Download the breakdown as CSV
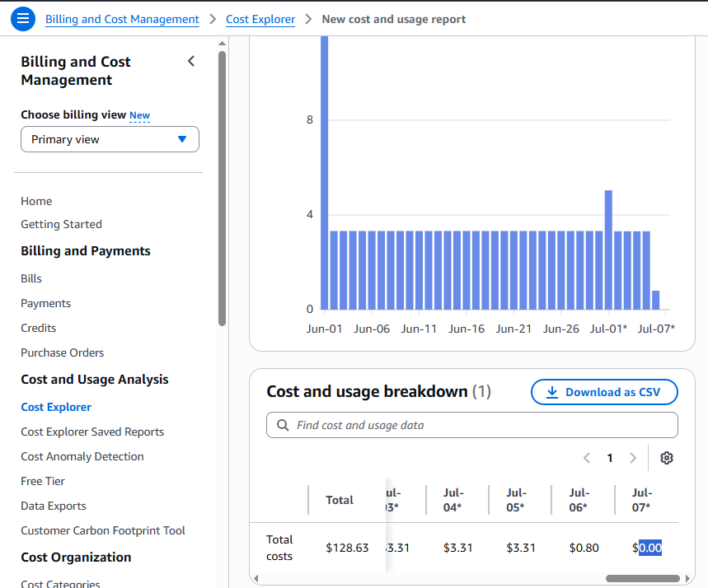This screenshot has height=588, width=708. click(x=604, y=392)
